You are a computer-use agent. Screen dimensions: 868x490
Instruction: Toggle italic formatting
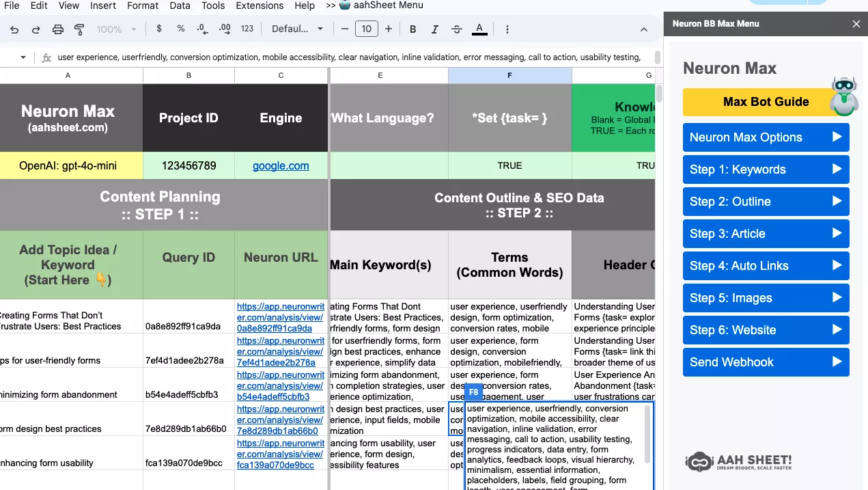click(x=434, y=29)
